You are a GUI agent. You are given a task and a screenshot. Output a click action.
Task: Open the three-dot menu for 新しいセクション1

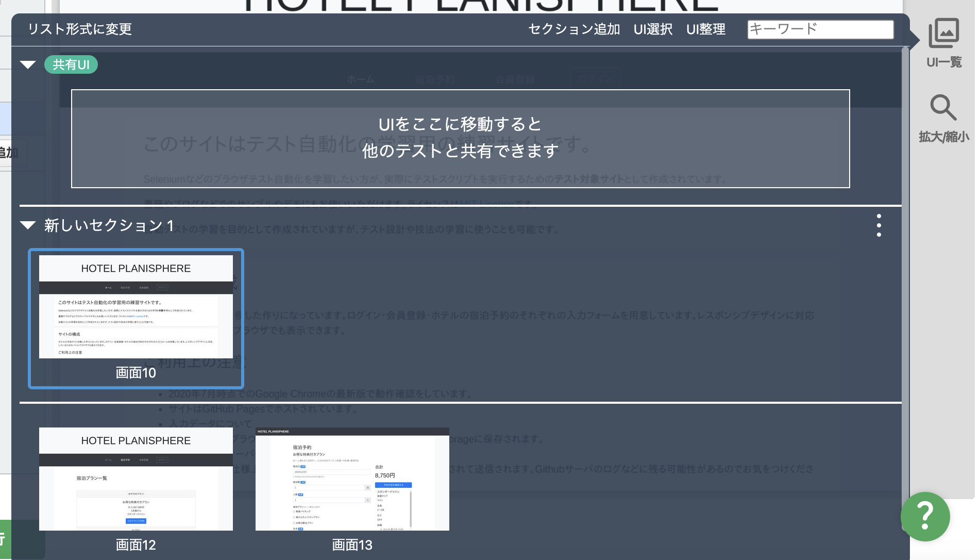click(879, 225)
